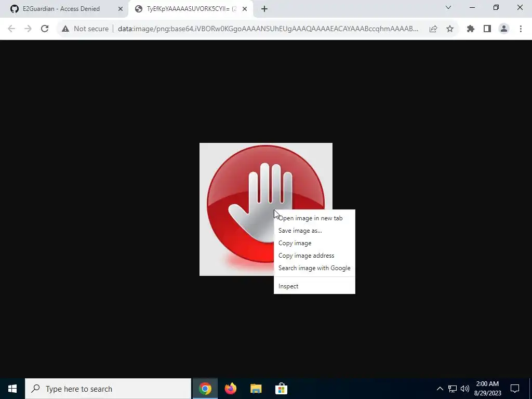Open Microsoft Store from the taskbar
Image resolution: width=532 pixels, height=399 pixels.
[x=281, y=389]
